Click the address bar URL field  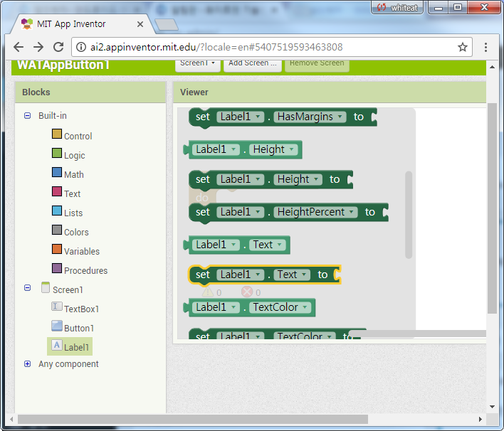272,47
